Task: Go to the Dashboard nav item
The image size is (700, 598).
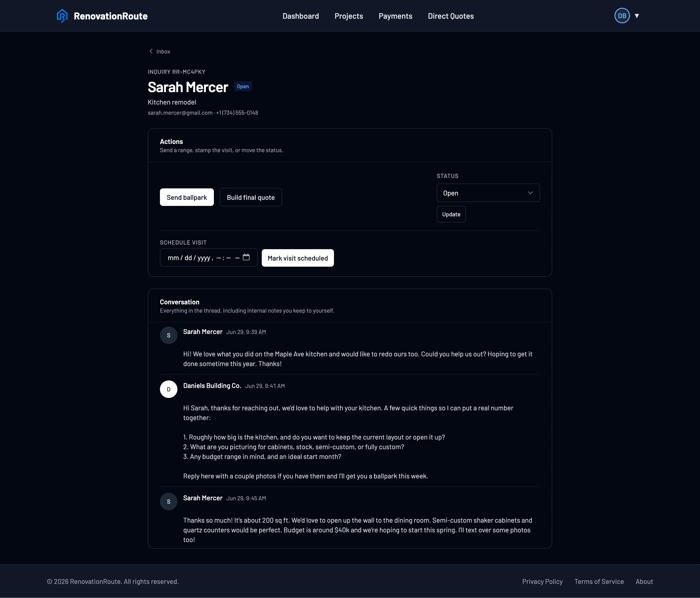Action: coord(301,16)
